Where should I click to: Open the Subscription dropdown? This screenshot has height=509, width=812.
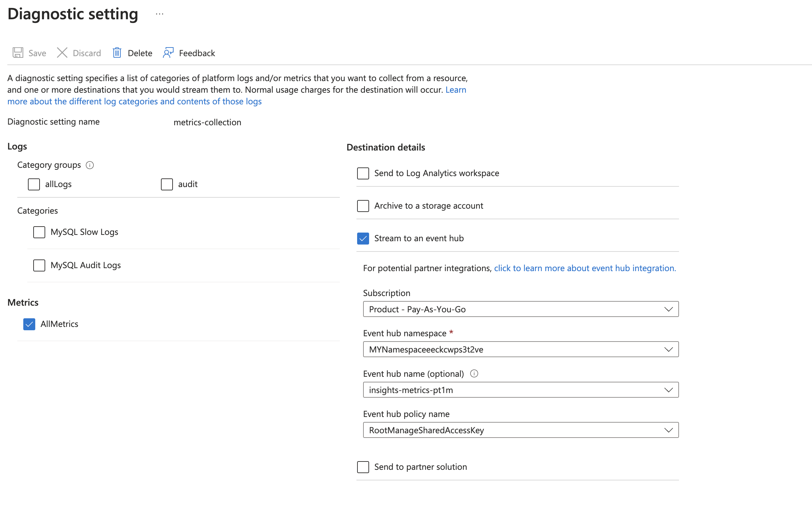(x=521, y=309)
